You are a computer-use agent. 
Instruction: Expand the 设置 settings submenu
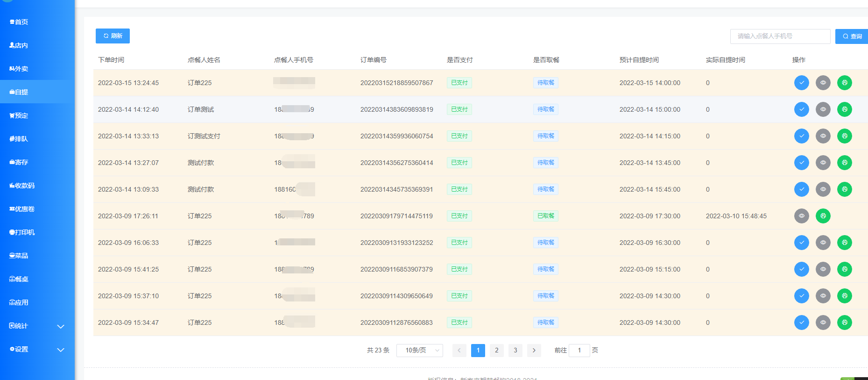[x=37, y=349]
